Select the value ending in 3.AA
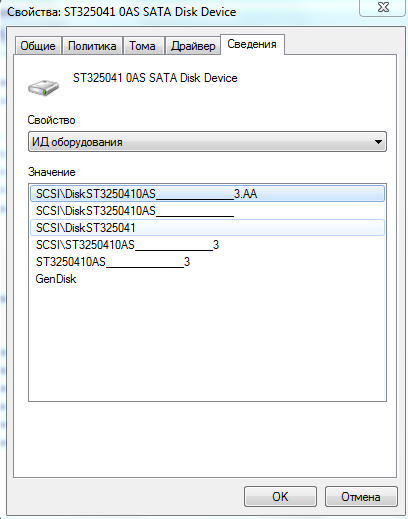408x519 pixels. point(207,194)
